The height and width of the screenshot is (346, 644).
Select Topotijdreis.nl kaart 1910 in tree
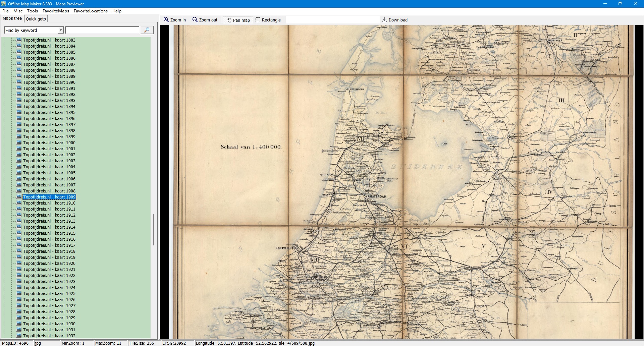pos(49,203)
